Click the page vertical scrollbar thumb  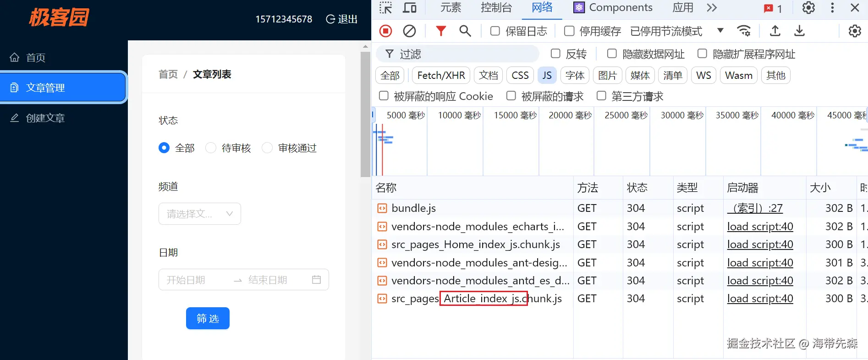[365, 114]
